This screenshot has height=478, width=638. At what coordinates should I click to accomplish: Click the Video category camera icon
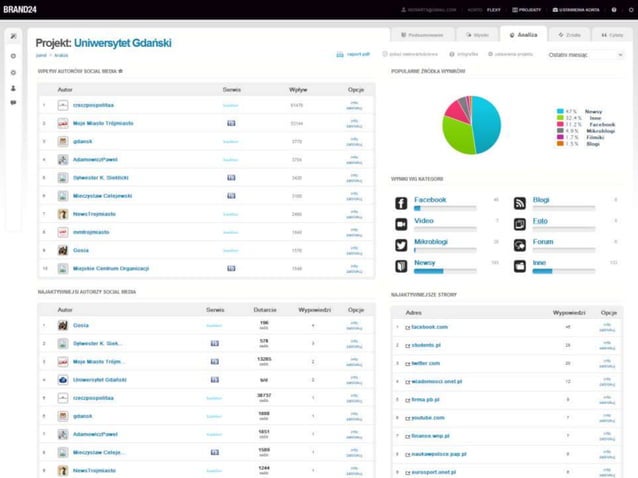(401, 224)
